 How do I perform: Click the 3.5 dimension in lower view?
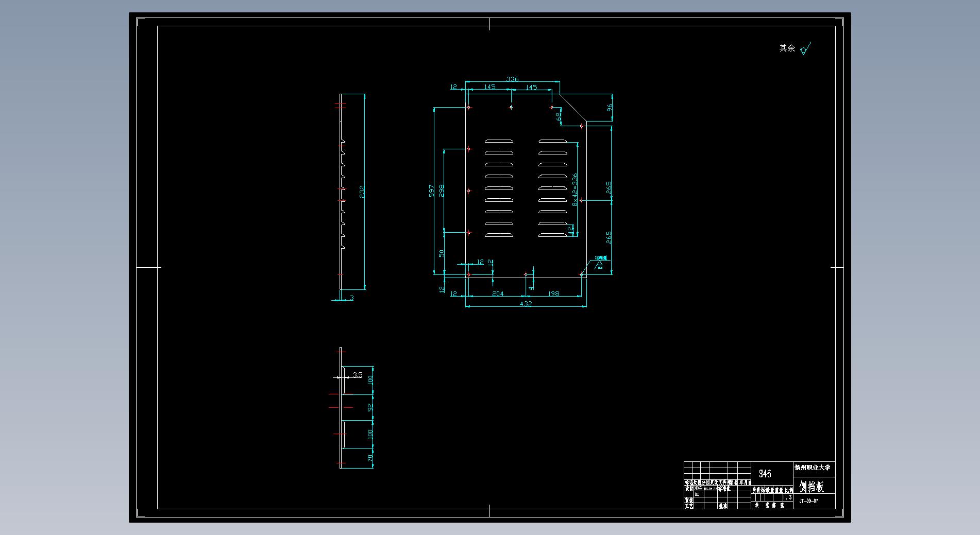pos(357,375)
